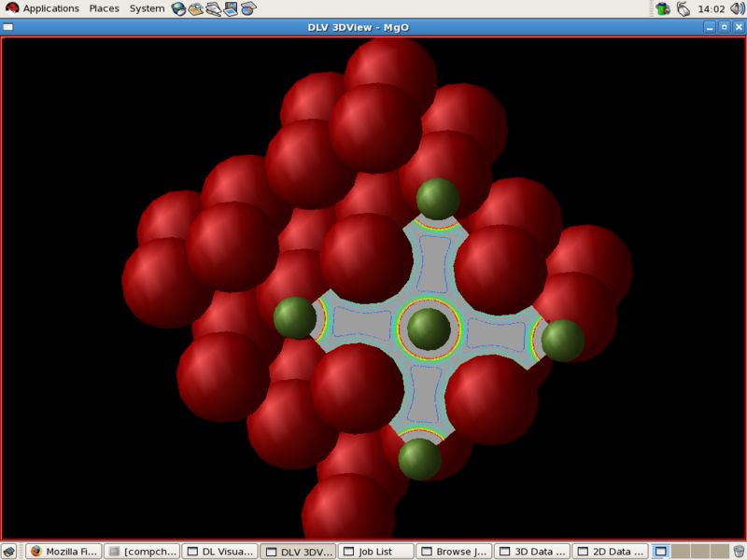Image resolution: width=747 pixels, height=560 pixels.
Task: Open the System menu
Action: (x=147, y=8)
